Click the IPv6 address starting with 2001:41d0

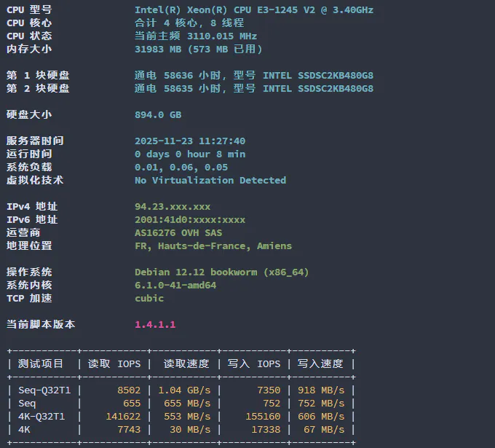[x=190, y=219]
